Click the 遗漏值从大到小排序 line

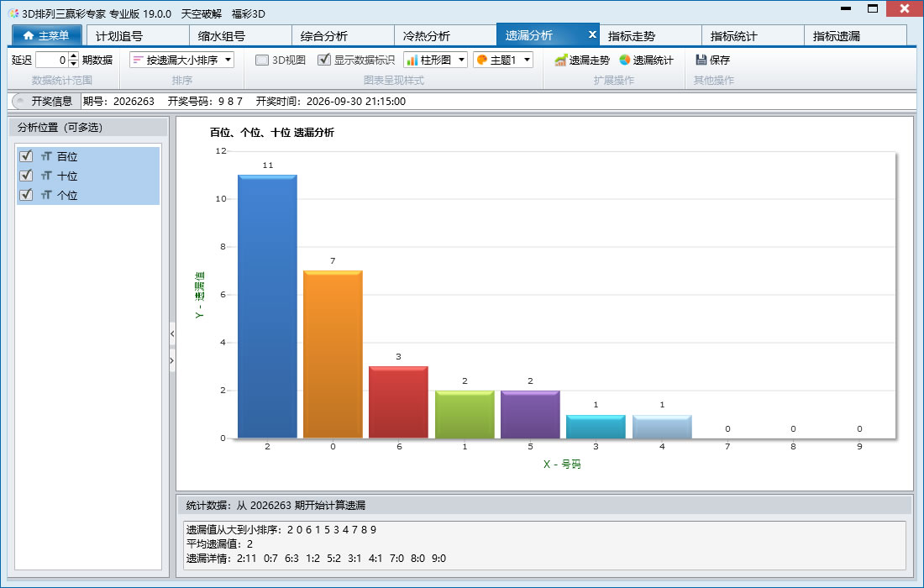(281, 530)
